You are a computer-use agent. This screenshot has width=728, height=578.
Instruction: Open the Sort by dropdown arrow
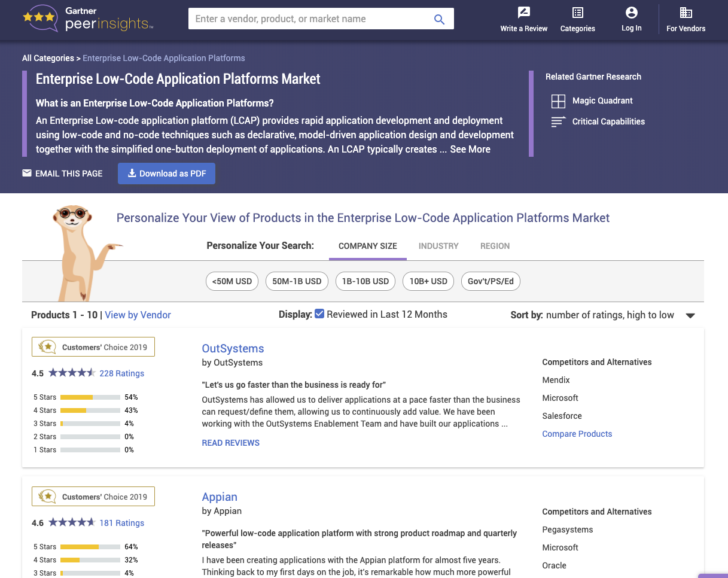pyautogui.click(x=690, y=316)
